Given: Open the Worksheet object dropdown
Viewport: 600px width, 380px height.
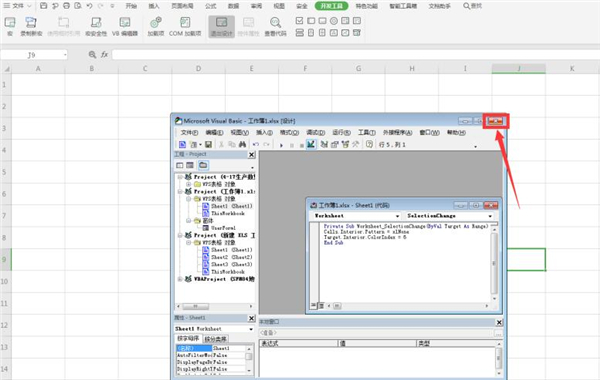Looking at the screenshot, I should pos(356,216).
